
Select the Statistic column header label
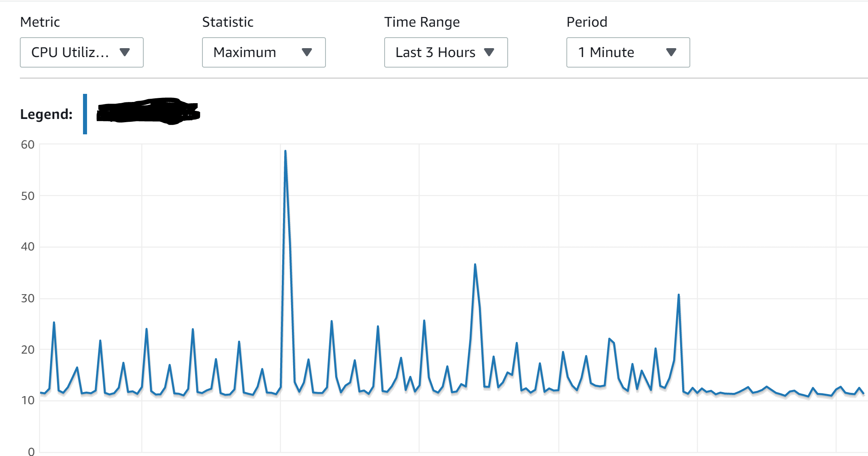(x=228, y=22)
